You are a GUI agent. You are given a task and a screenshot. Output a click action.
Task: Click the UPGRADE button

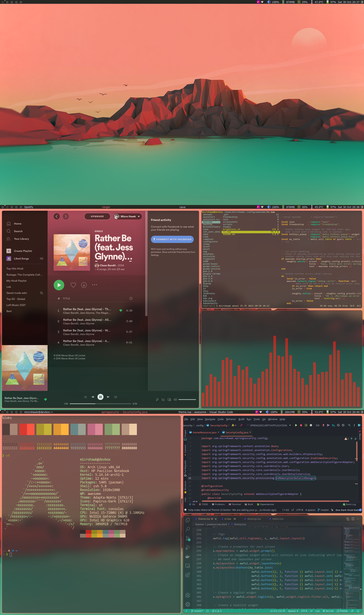point(97,216)
